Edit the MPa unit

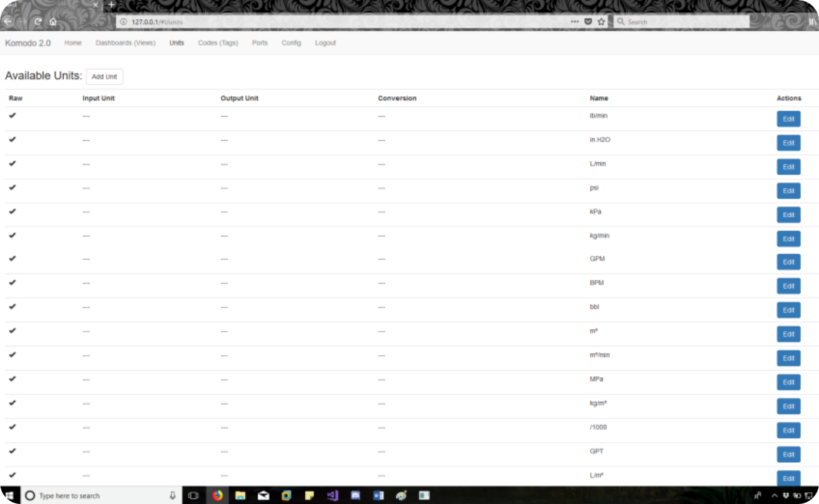click(x=788, y=382)
